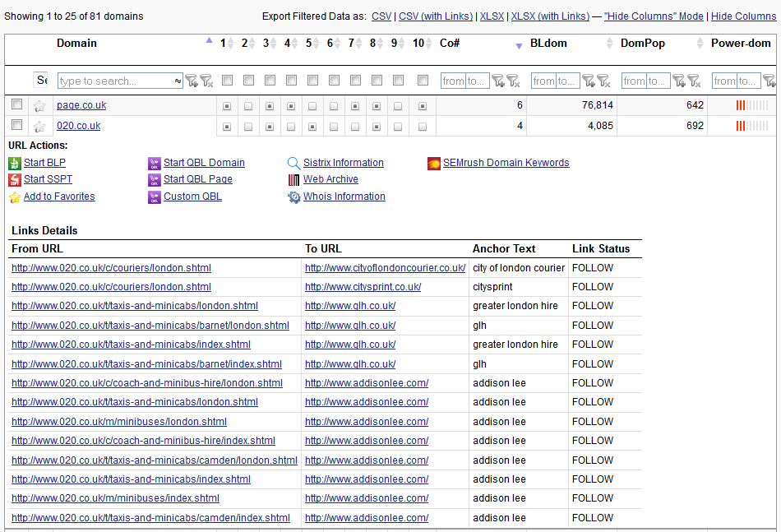Click the Power-dom "to" filter field

[x=749, y=81]
